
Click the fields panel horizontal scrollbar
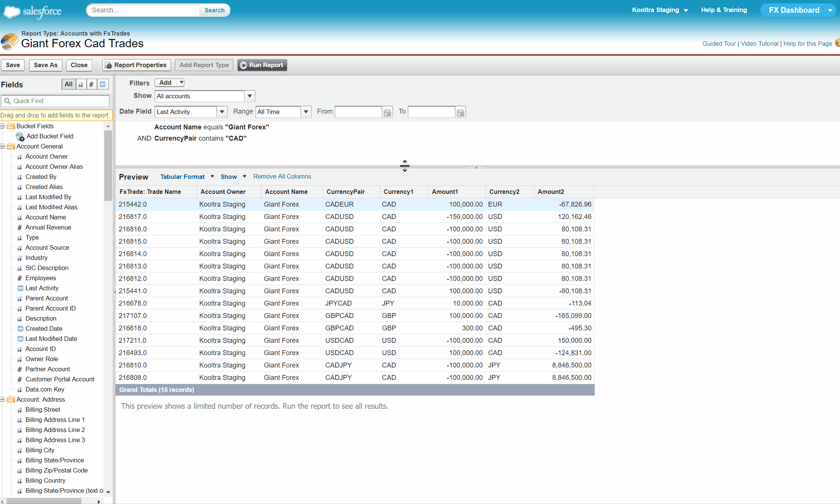tap(44, 501)
